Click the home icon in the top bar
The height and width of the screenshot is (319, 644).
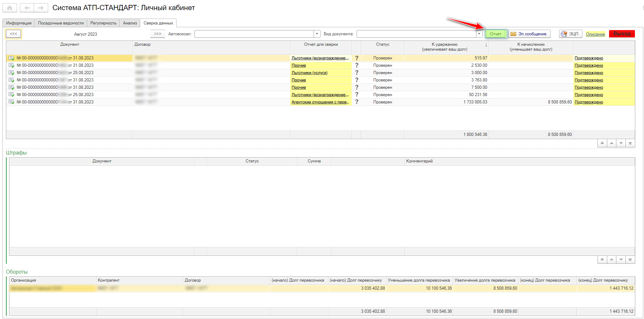(9, 8)
